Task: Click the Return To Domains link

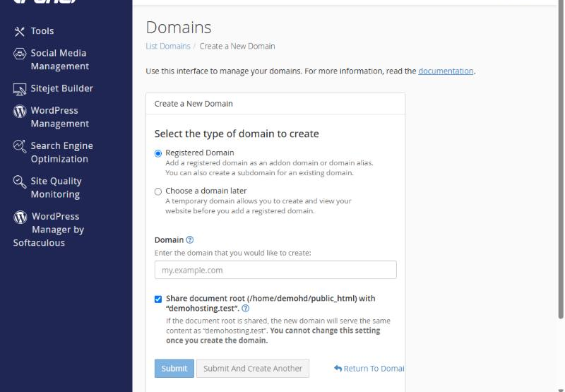Action: (x=369, y=368)
